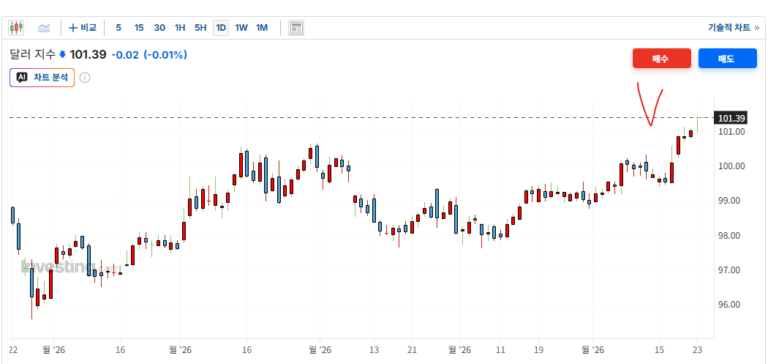This screenshot has width=768, height=364.
Task: Switch to the area chart icon
Action: [x=44, y=28]
